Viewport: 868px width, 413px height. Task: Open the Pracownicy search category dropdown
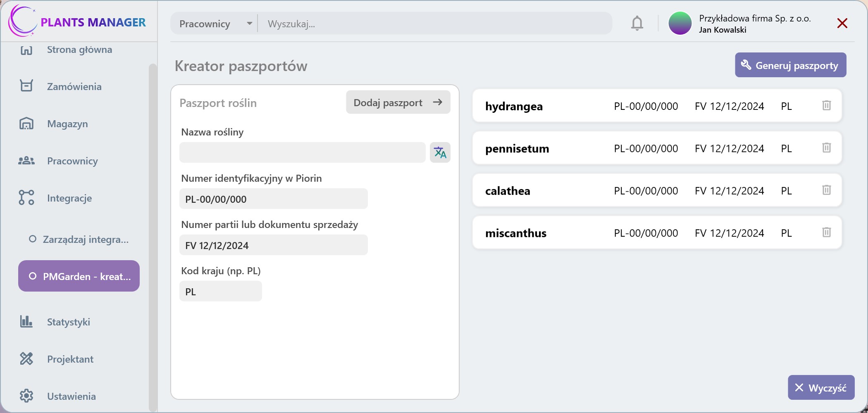pos(215,24)
